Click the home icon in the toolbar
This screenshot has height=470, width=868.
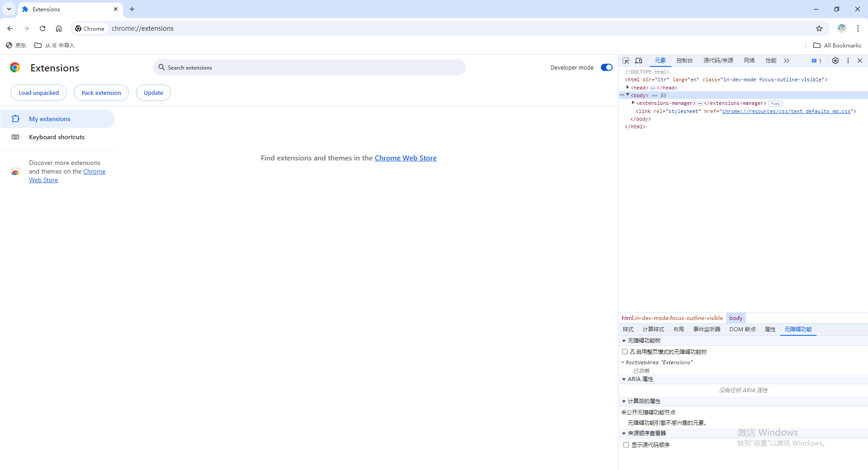click(x=59, y=28)
